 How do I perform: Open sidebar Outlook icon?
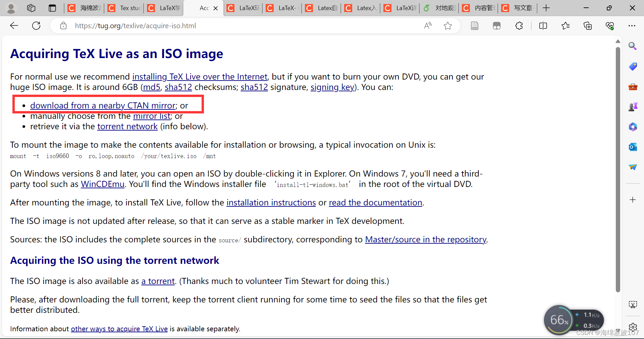pos(633,147)
